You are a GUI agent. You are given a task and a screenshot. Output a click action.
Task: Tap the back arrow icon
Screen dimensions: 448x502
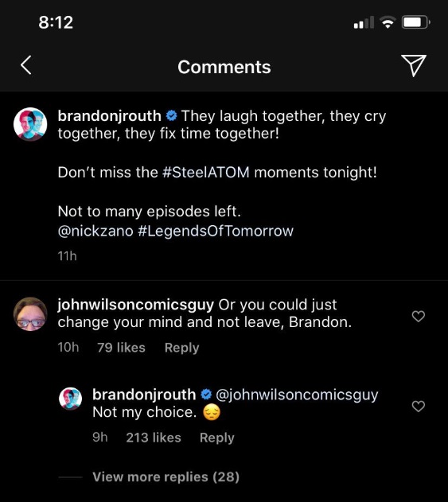pyautogui.click(x=26, y=65)
